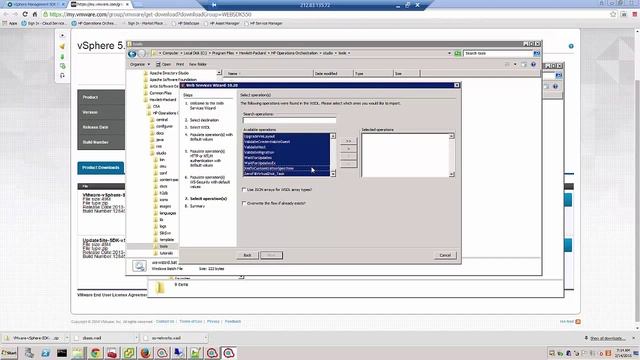Click Product Downloads tab on VMware page

tap(100, 168)
